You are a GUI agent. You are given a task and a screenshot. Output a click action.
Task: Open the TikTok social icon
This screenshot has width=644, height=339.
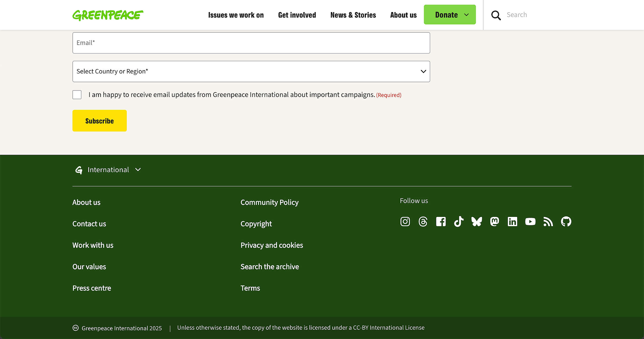[459, 222]
